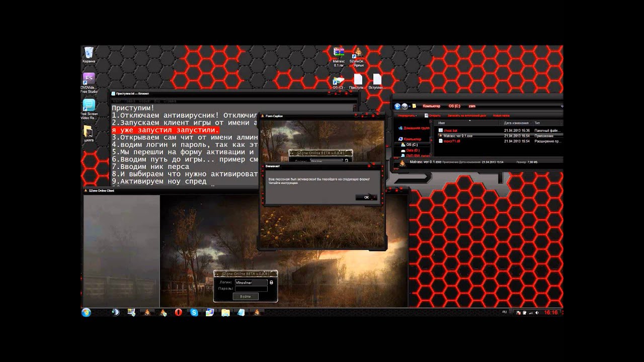This screenshot has width=644, height=362.
Task: Click the highlighted 'я уже запустил запустили.' line
Action: (x=166, y=130)
